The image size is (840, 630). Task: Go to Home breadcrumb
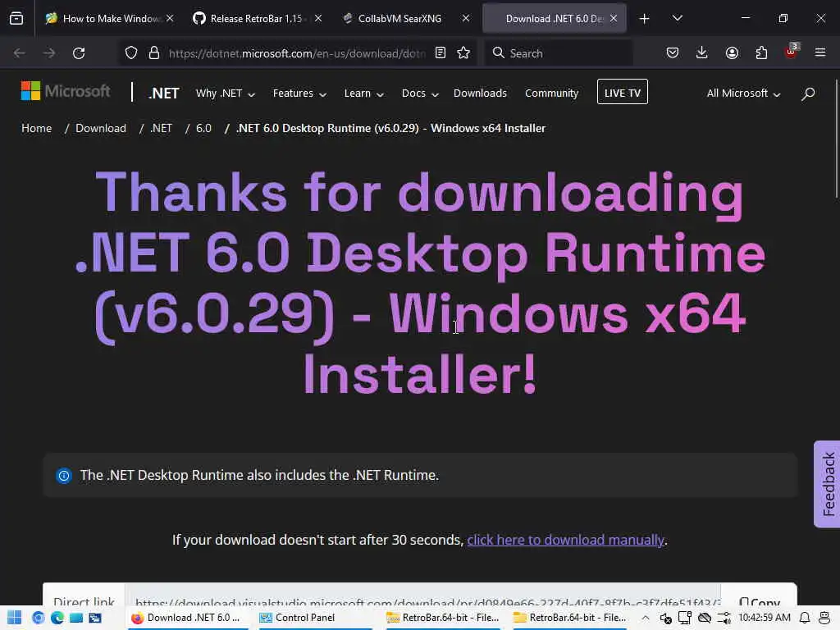tap(36, 128)
